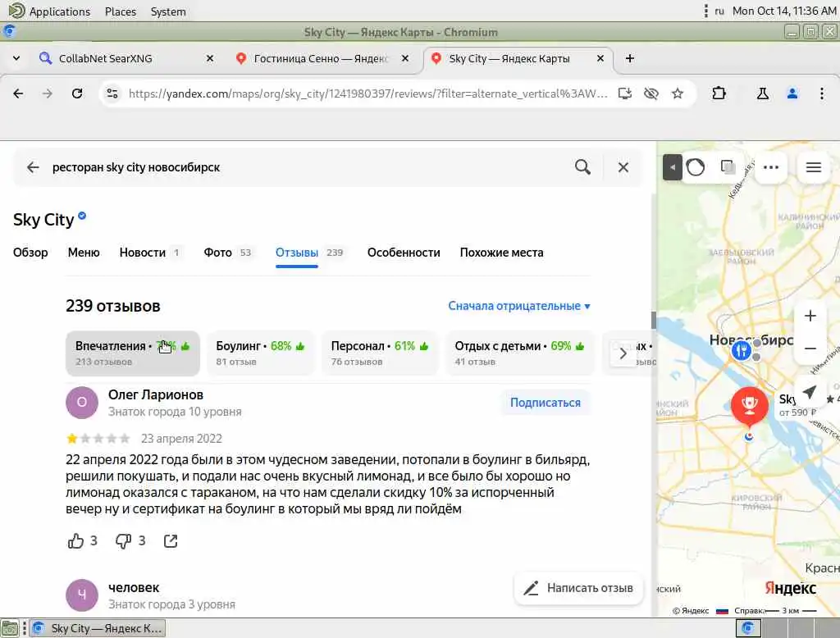Open the System menu

tap(168, 11)
